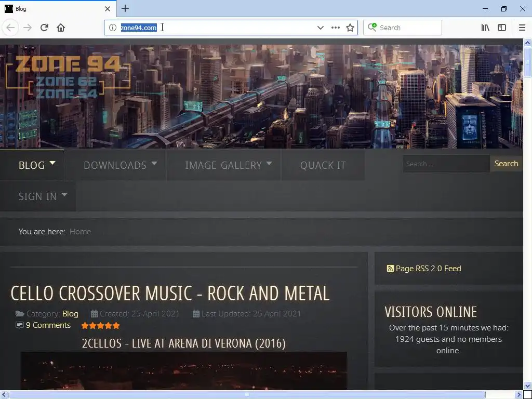Screen dimensions: 532x399
Task: Click the horizontal scrollbar left arrow
Action: coord(4,395)
